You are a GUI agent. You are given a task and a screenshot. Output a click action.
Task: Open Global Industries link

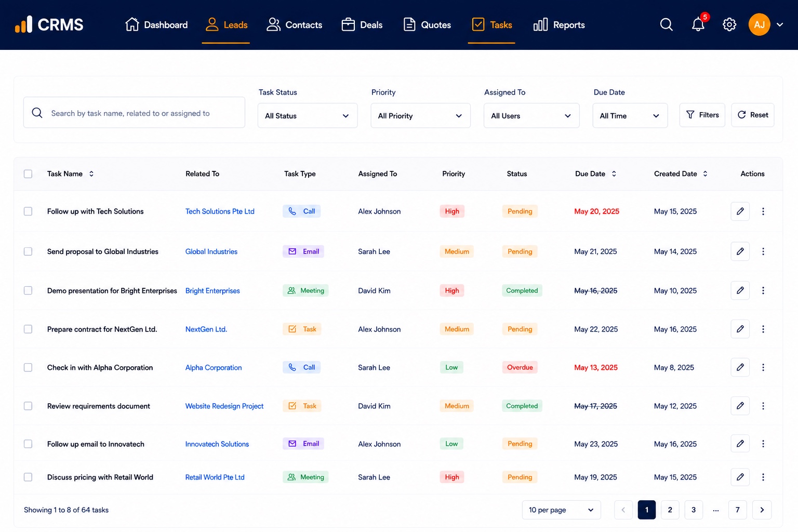tap(211, 251)
